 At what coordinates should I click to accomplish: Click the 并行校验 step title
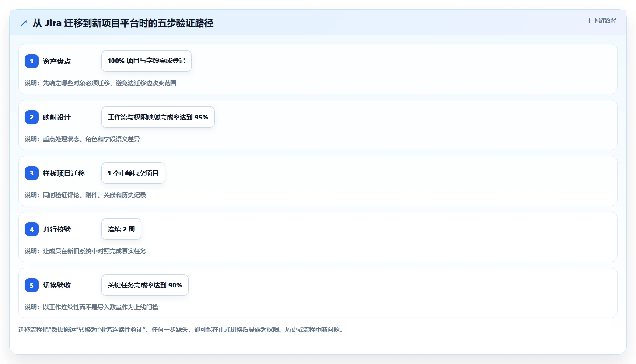57,229
